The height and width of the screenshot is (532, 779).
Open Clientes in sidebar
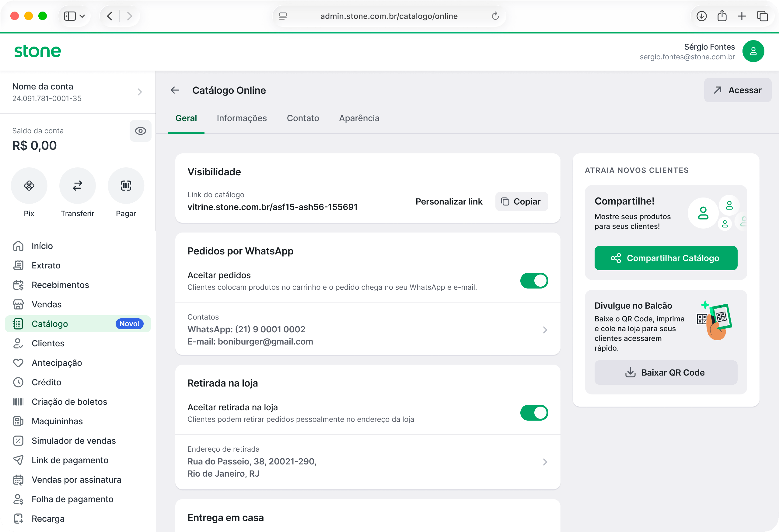[x=78, y=343]
